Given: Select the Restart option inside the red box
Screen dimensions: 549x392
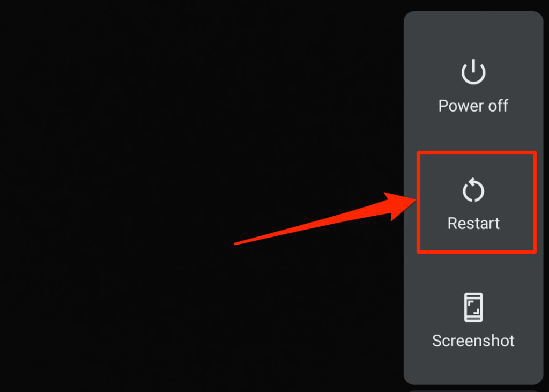Looking at the screenshot, I should click(x=477, y=202).
